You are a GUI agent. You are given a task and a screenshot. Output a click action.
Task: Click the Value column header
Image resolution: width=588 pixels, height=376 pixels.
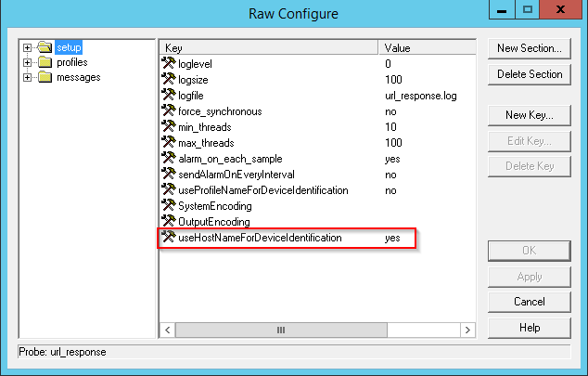[x=425, y=47]
